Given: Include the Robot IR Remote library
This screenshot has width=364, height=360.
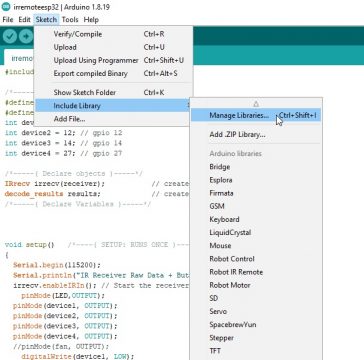Looking at the screenshot, I should tap(256, 272).
